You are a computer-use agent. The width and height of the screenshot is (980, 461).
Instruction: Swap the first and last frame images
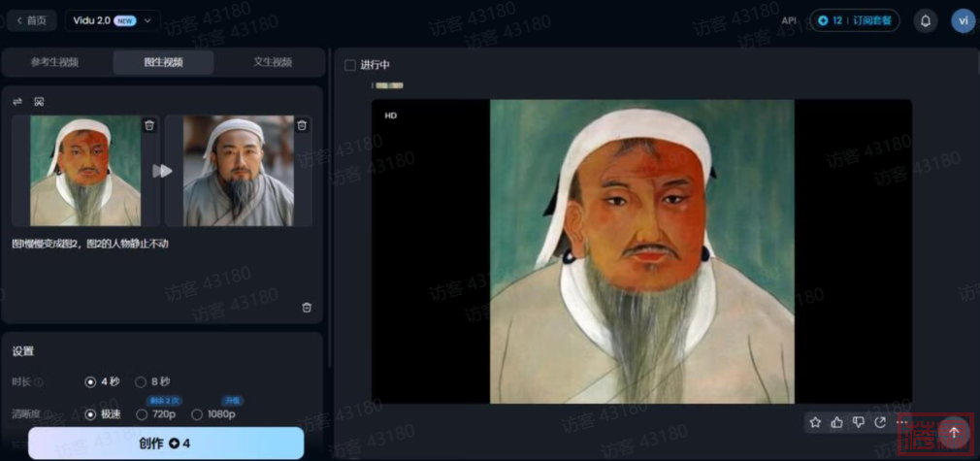(17, 102)
